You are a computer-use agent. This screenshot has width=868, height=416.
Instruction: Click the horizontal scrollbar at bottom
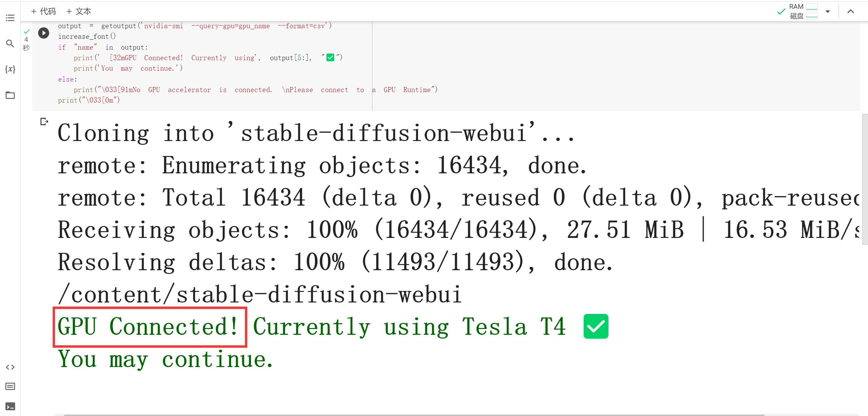pos(414,415)
